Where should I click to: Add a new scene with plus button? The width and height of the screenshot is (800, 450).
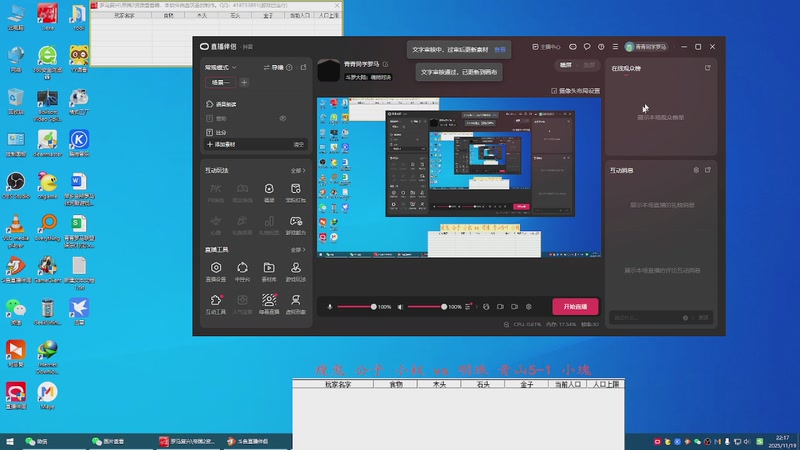coord(244,83)
